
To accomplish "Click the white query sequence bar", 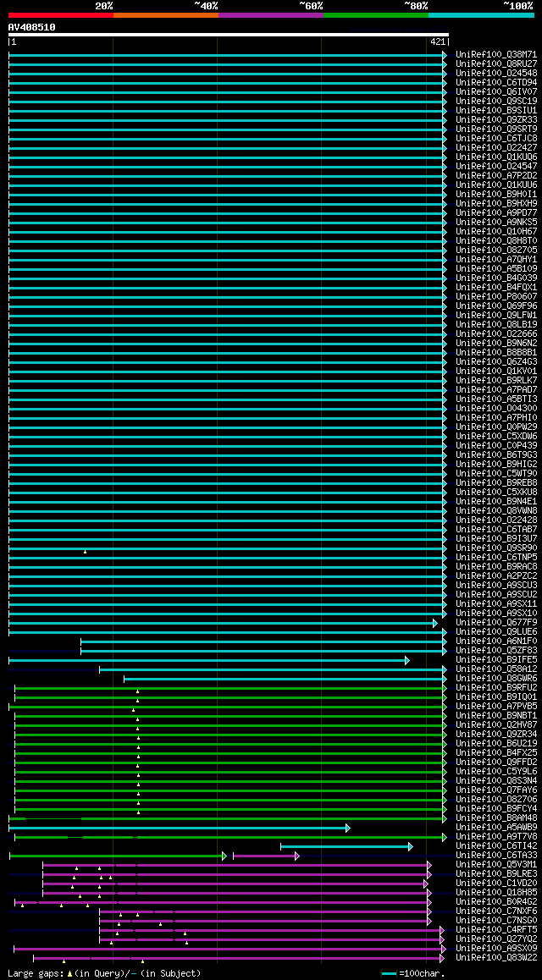I will [228, 35].
